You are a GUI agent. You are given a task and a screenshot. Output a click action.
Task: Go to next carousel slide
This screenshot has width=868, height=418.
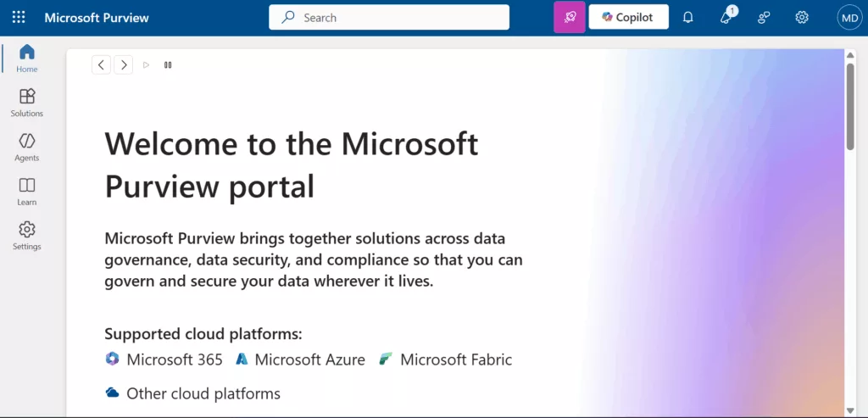click(x=124, y=64)
